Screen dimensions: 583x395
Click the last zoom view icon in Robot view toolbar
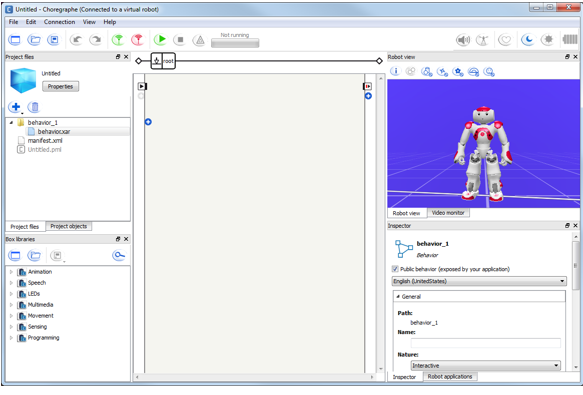(489, 72)
